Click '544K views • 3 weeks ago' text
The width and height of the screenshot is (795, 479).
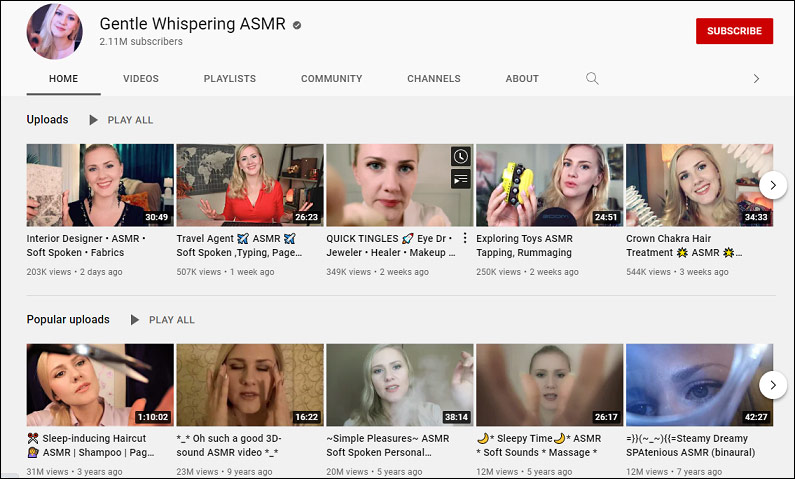677,272
